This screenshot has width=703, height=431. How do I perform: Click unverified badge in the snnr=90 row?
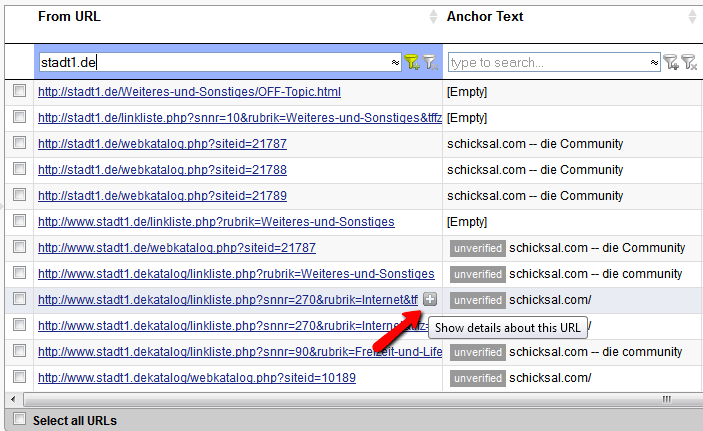(x=477, y=352)
